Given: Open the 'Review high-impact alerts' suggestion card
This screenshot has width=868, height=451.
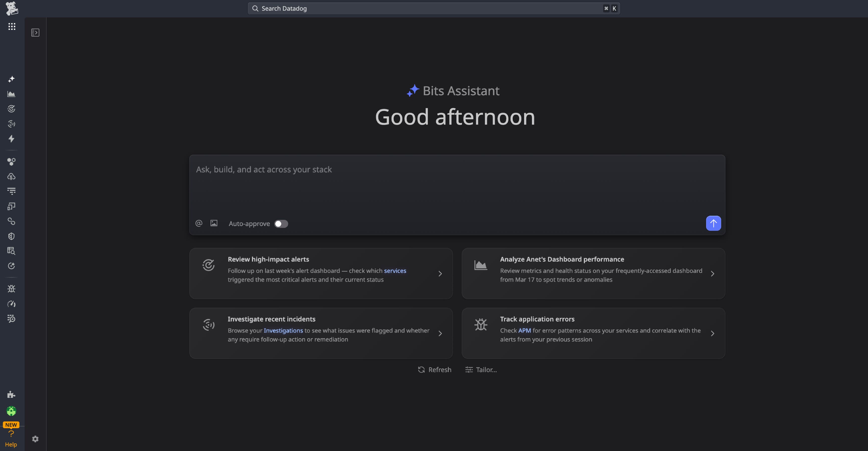Looking at the screenshot, I should click(321, 274).
